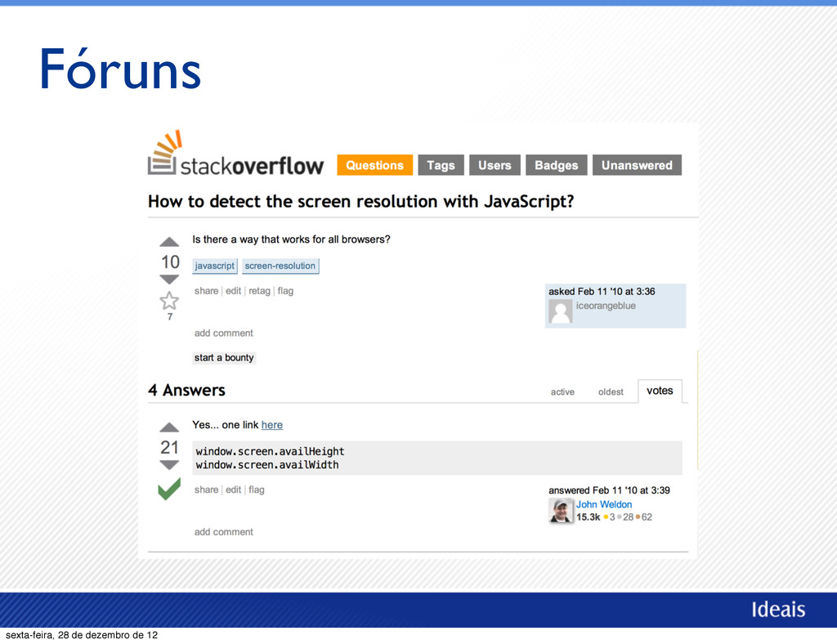
Task: Open the Questions tab
Action: point(374,165)
